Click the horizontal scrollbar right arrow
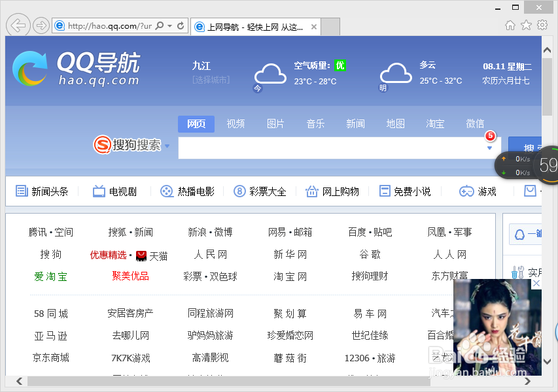The height and width of the screenshot is (392, 558). point(527,382)
